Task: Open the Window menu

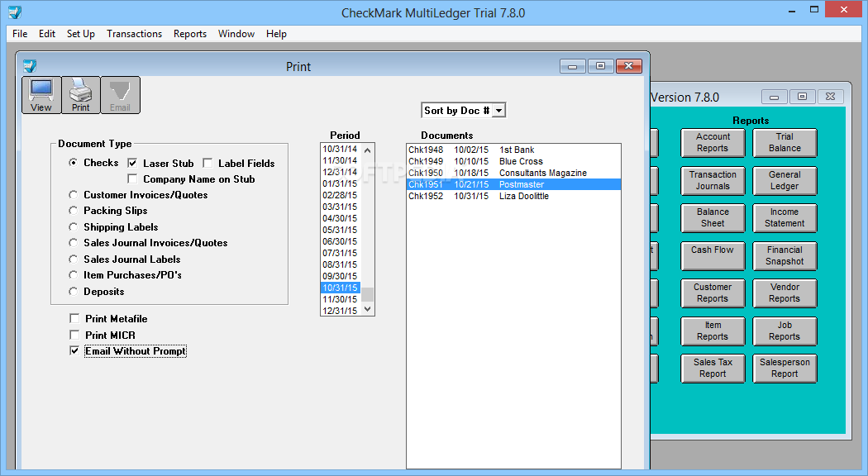Action: (x=236, y=34)
